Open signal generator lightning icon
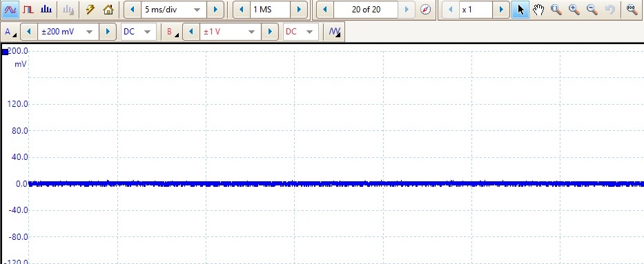644x264 pixels. click(x=90, y=10)
